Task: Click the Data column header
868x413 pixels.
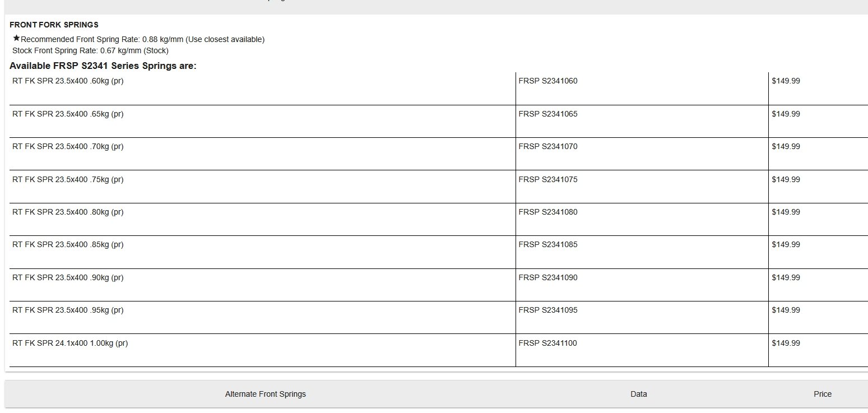Action: [638, 394]
